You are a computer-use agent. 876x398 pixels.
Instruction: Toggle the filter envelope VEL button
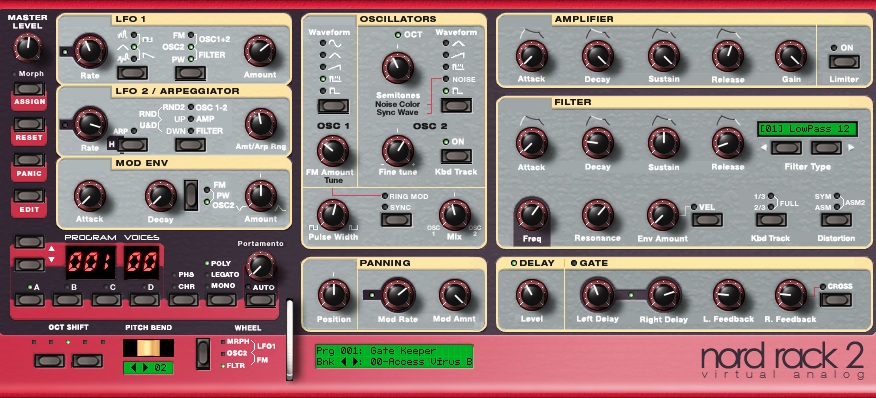[x=706, y=220]
